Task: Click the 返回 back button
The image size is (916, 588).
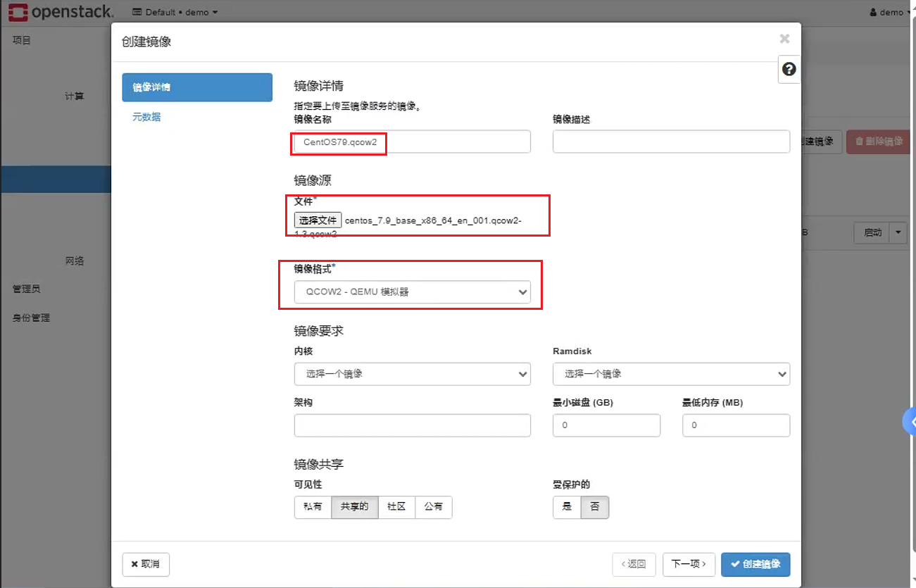Action: coord(634,564)
